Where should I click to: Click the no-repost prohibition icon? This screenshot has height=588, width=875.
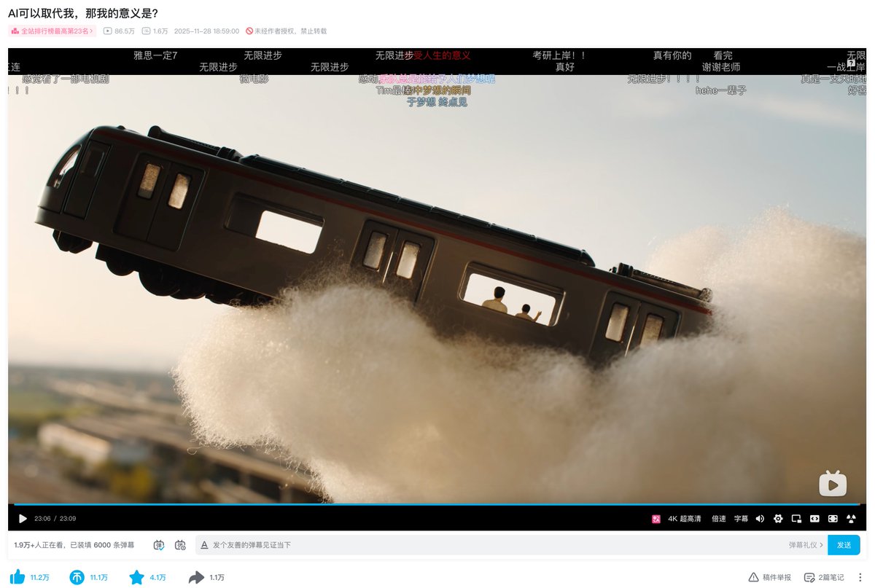point(249,31)
